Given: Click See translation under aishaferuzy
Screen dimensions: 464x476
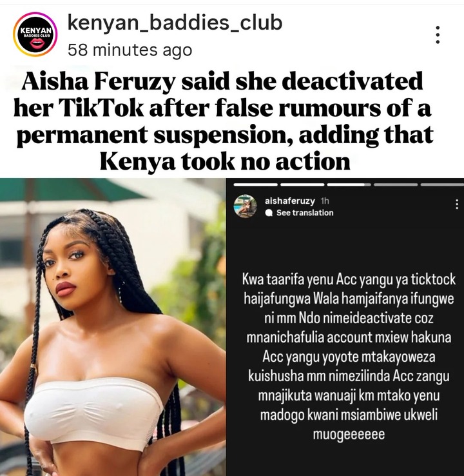Looking at the screenshot, I should click(x=305, y=213).
